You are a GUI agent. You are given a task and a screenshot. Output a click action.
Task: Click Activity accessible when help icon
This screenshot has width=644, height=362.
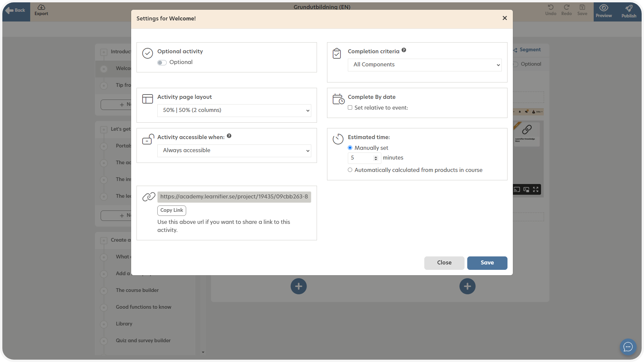click(229, 136)
